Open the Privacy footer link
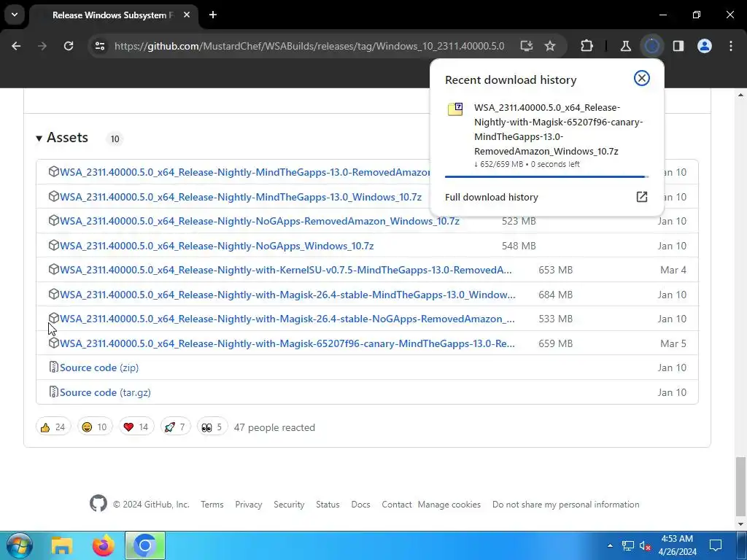Screen dimensions: 747x560 click(x=249, y=505)
